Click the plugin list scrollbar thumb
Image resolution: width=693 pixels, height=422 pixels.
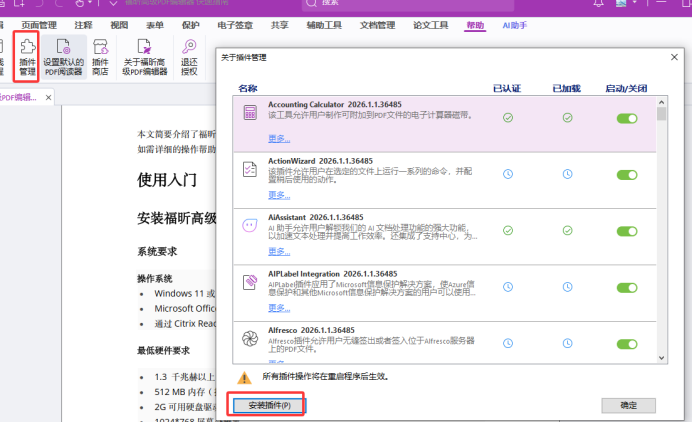coord(662,114)
